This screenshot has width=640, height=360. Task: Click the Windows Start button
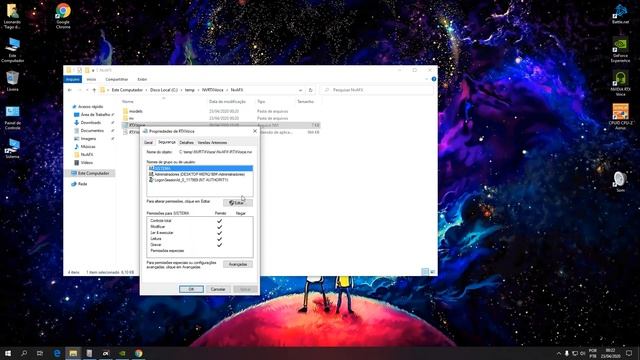(8, 353)
